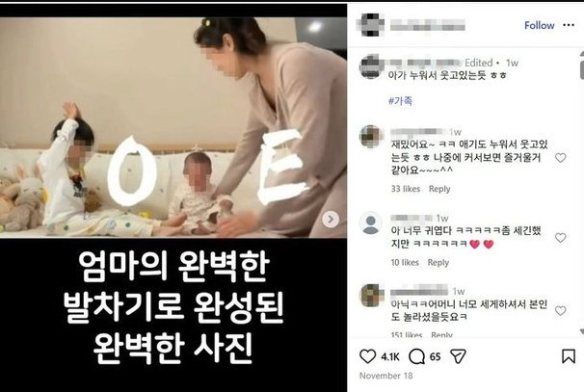
Task: Like the post with heart icon
Action: (x=367, y=356)
